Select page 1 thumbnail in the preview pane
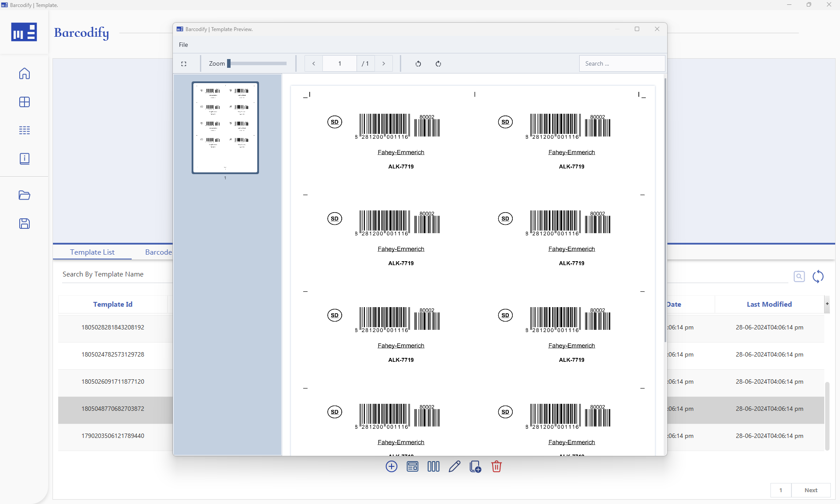 tap(225, 128)
